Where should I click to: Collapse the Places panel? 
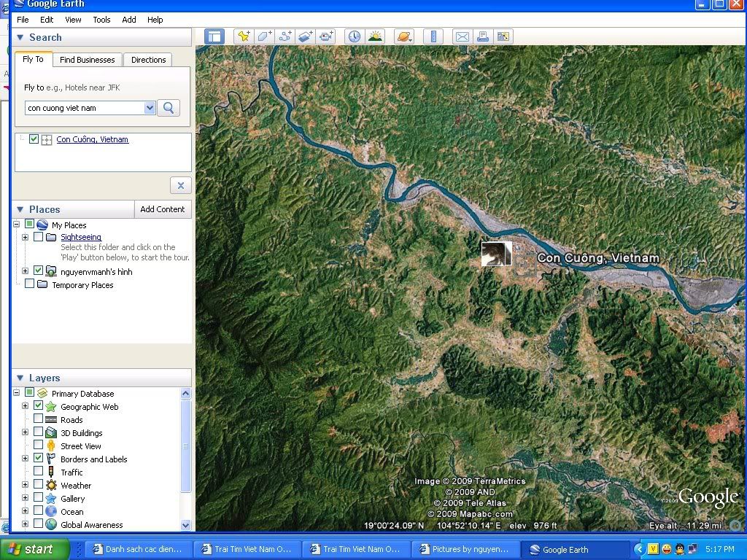pos(20,209)
